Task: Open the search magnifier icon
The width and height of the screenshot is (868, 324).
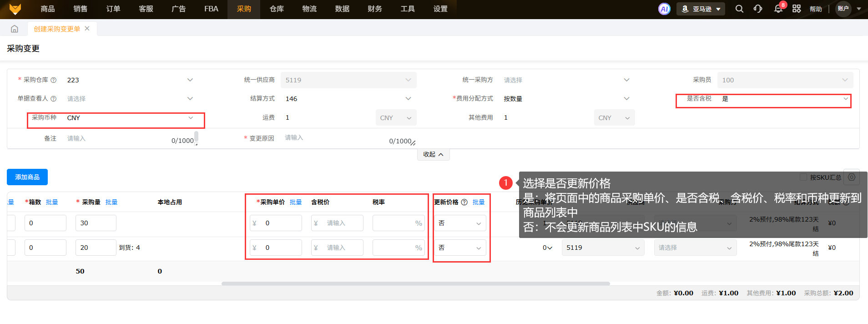Action: click(x=739, y=9)
